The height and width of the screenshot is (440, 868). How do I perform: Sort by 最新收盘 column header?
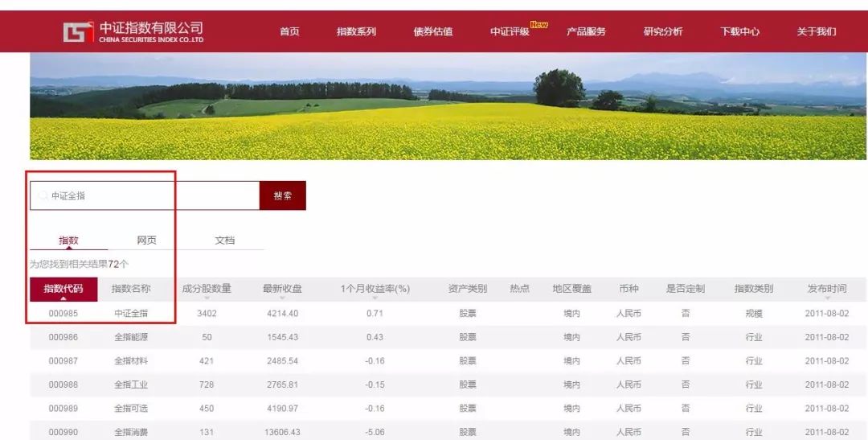pos(282,289)
